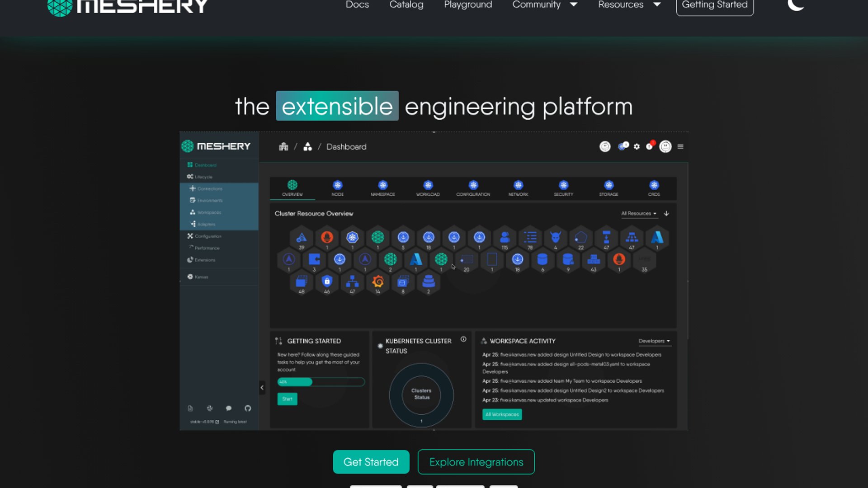The image size is (868, 488).
Task: Toggle dark mode with the moon icon
Action: [x=796, y=5]
